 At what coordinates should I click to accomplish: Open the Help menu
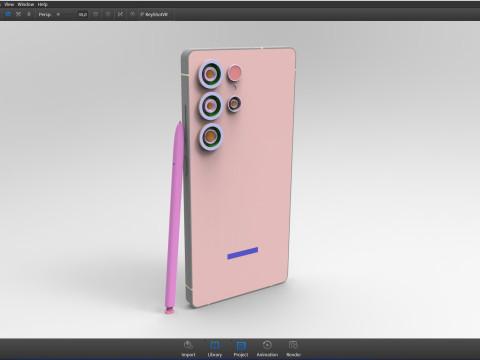43,4
